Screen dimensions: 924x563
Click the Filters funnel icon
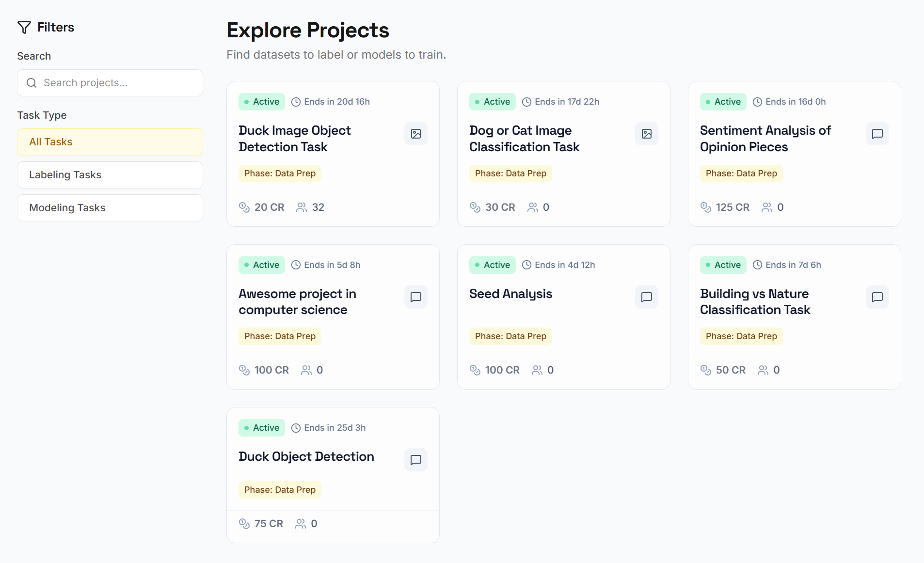(24, 28)
